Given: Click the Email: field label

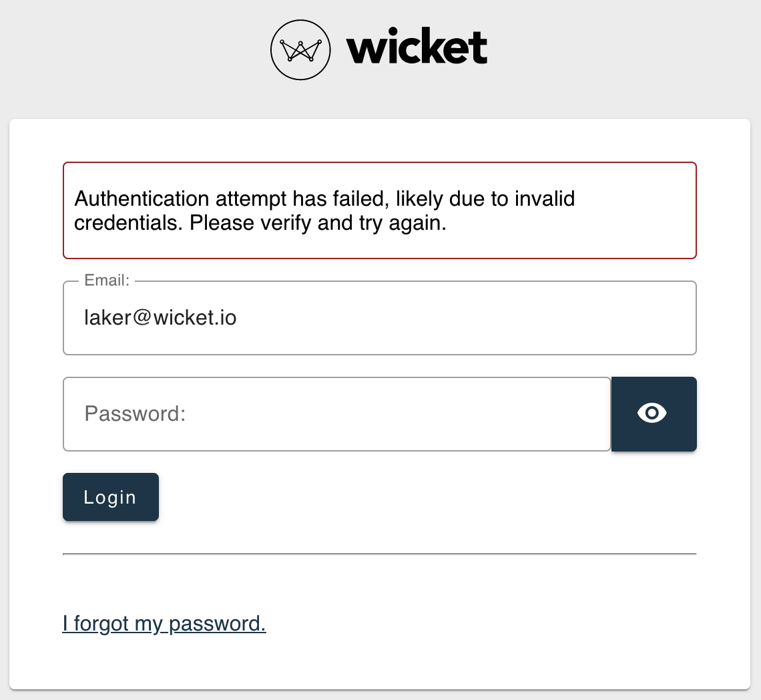Looking at the screenshot, I should [x=107, y=281].
